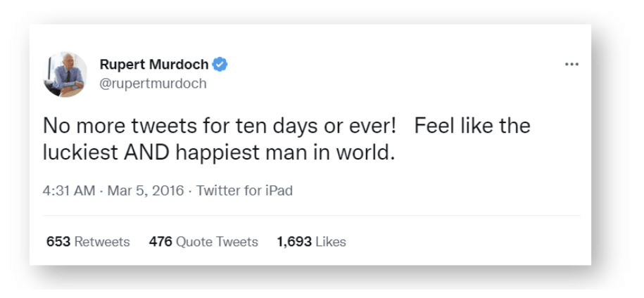Open the Quote Tweets list
Image resolution: width=644 pixels, height=298 pixels.
[x=217, y=242]
